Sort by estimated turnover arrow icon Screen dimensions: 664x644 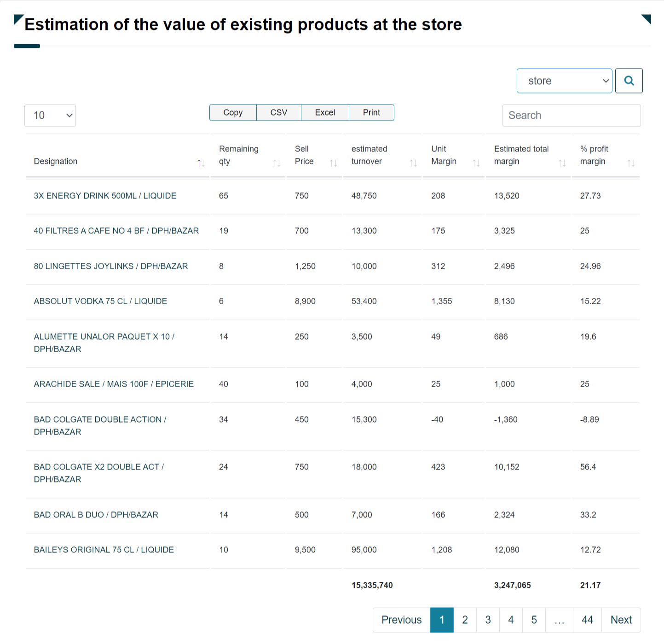[x=413, y=163]
